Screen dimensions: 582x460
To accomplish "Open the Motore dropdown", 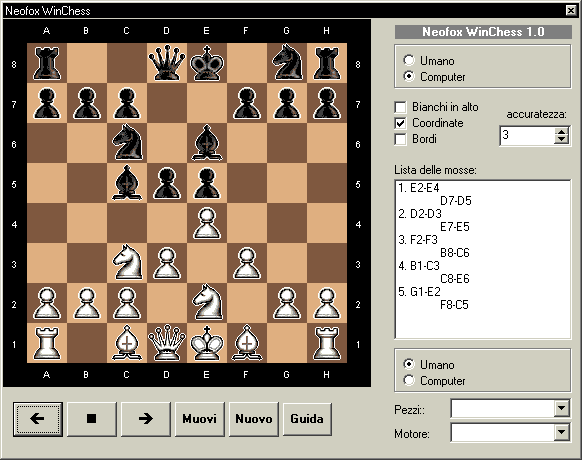I will point(561,432).
